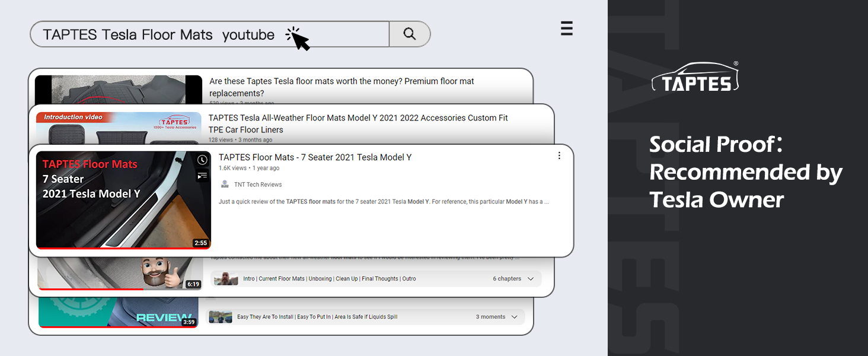Click the Watch Later clock icon on thumbnail
This screenshot has width=868, height=356.
pyautogui.click(x=202, y=160)
